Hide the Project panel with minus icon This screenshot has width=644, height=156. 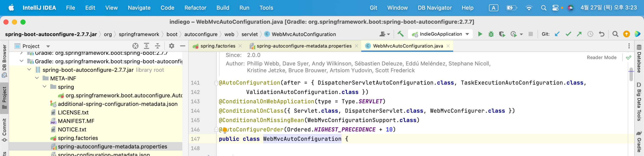pos(183,46)
